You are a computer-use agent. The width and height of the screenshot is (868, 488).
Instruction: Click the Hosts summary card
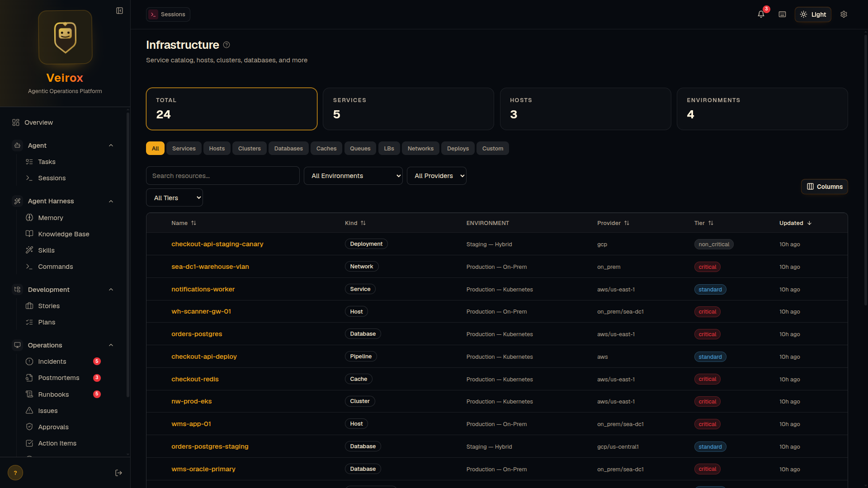(x=585, y=109)
